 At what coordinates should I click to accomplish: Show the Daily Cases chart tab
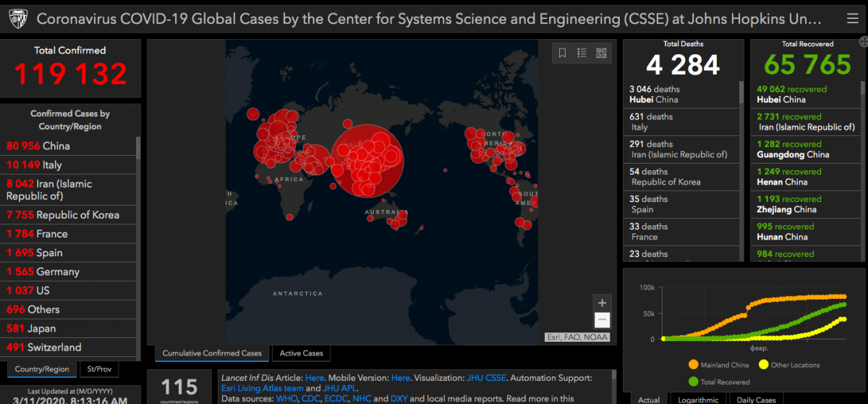click(x=756, y=399)
